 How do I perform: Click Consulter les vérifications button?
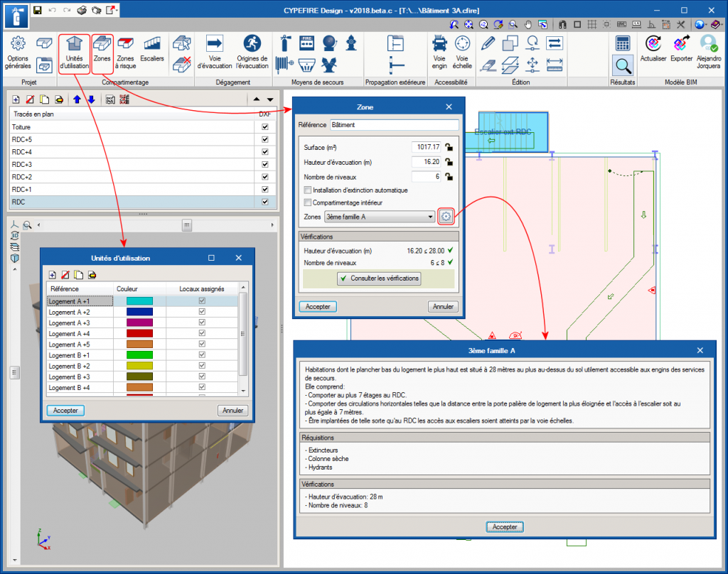tap(379, 278)
